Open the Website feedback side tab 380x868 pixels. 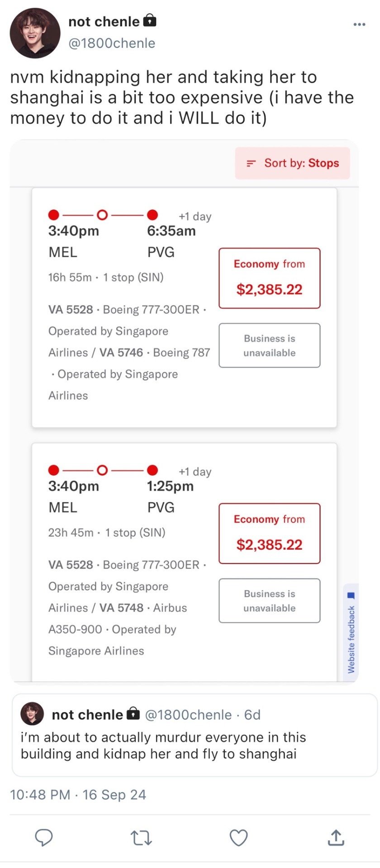(x=351, y=632)
